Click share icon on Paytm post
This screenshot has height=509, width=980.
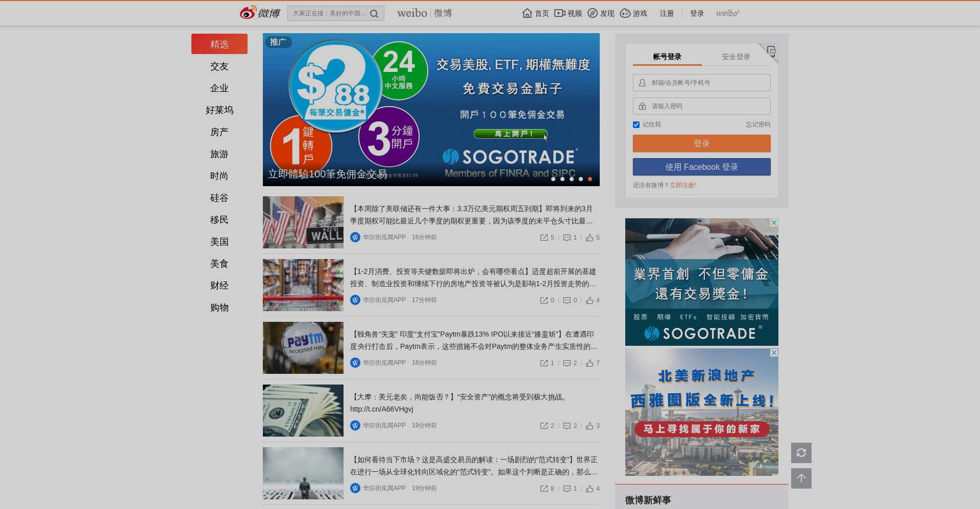click(x=544, y=363)
